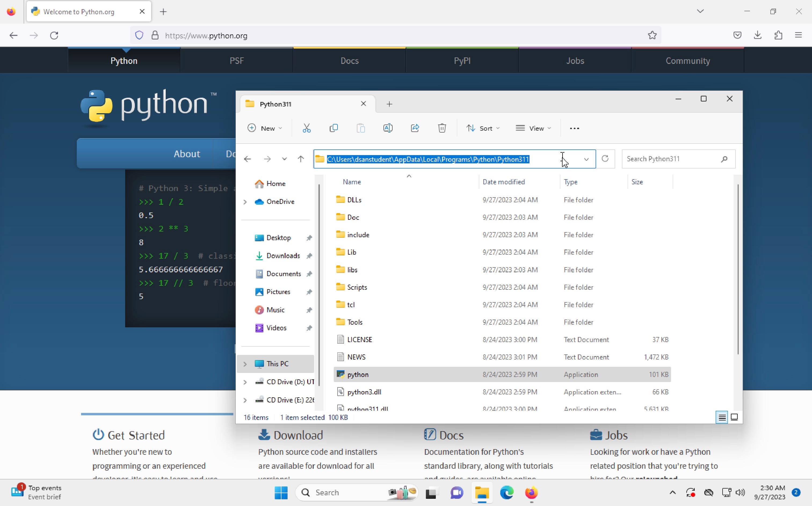Close the Python311 Explorer tab

[363, 104]
